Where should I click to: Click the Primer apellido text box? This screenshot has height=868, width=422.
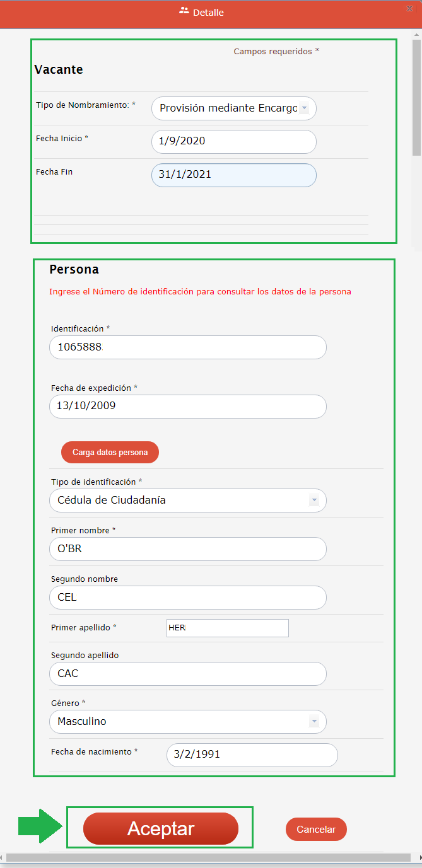click(227, 628)
